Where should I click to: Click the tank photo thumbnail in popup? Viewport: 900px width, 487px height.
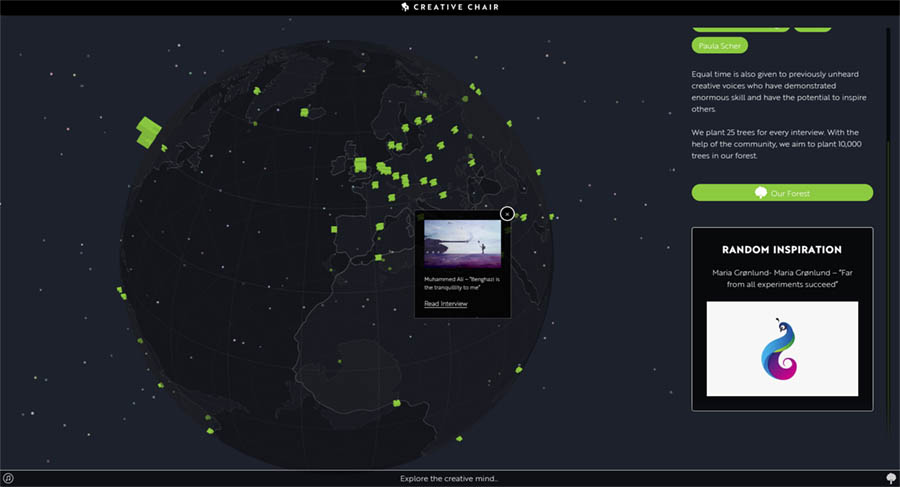tap(462, 244)
